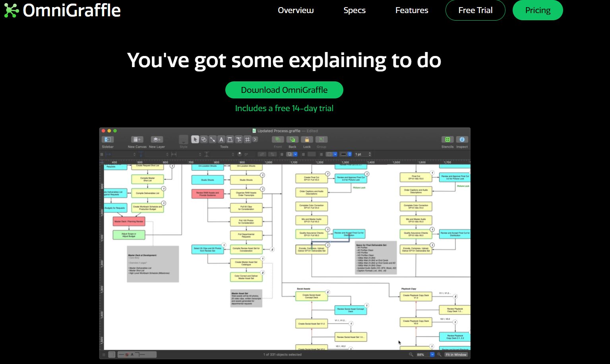610x364 pixels.
Task: Select the Create Social Asset Concept Deck box
Action: (312, 296)
